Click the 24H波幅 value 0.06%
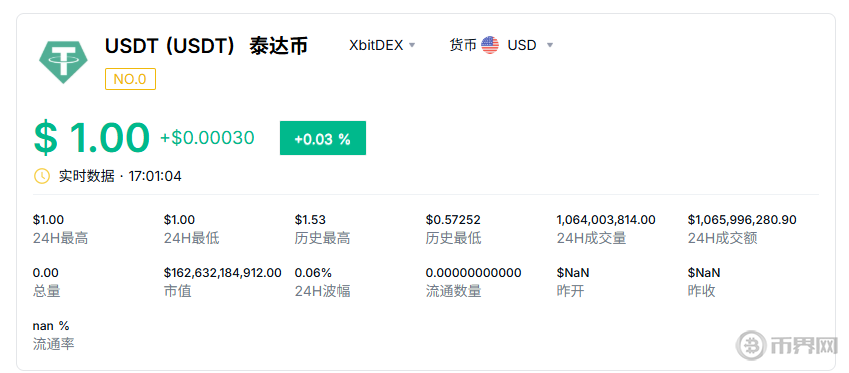This screenshot has height=373, width=849. click(x=314, y=273)
